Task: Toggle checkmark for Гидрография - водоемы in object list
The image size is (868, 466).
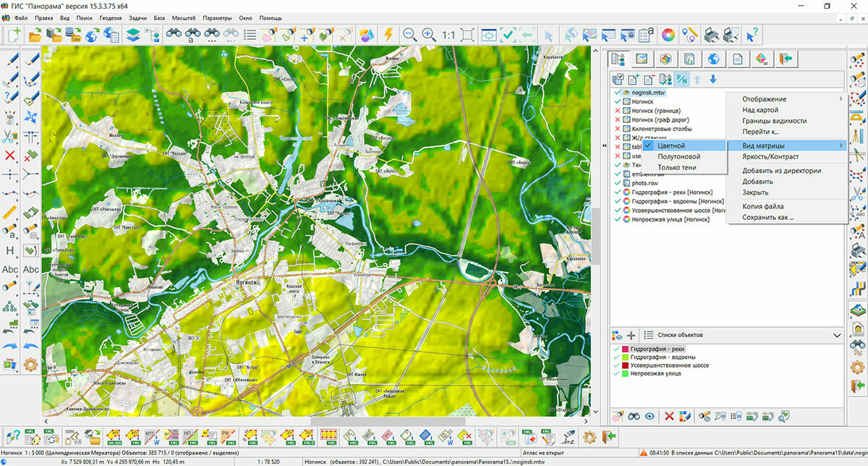Action: (616, 357)
